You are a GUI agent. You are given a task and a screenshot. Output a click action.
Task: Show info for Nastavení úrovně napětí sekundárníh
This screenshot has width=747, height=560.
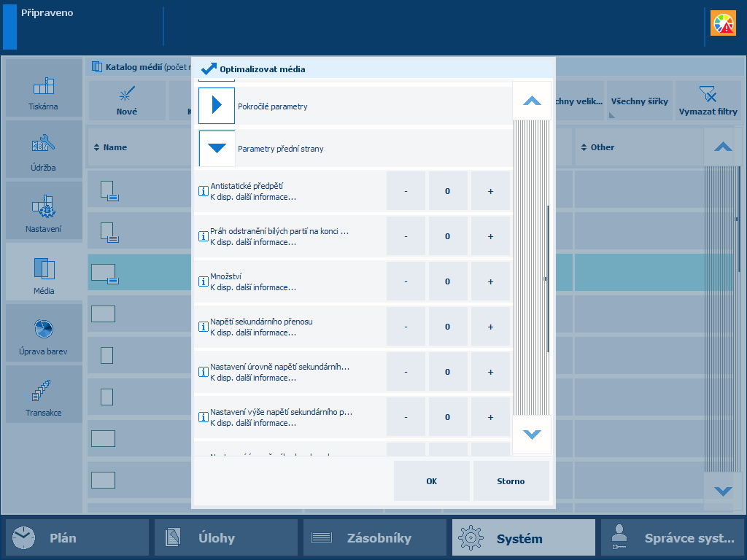click(x=203, y=372)
